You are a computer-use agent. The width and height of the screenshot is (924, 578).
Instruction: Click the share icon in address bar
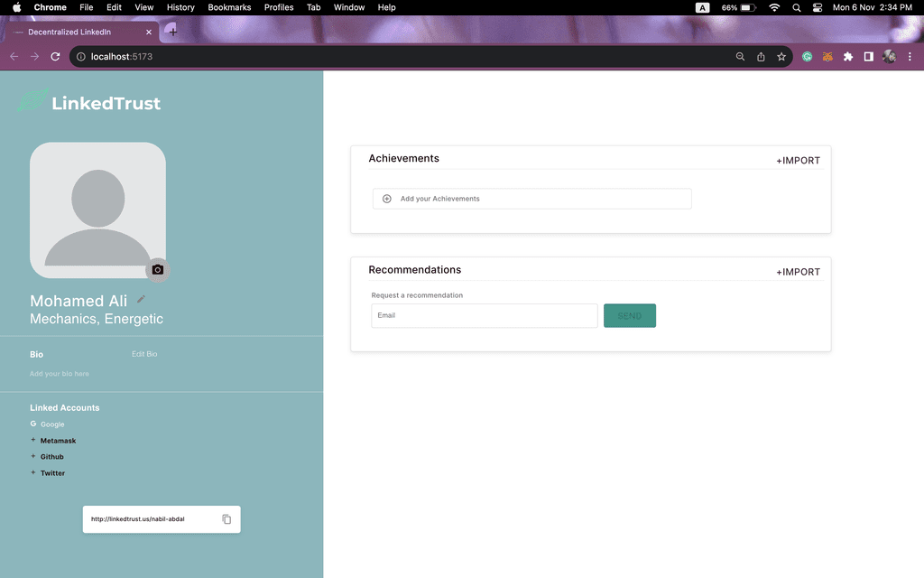[761, 57]
